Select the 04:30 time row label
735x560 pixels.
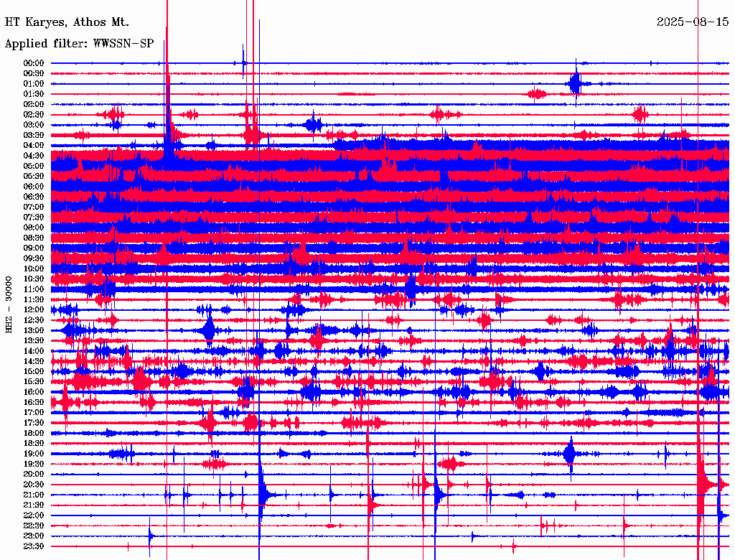point(33,156)
